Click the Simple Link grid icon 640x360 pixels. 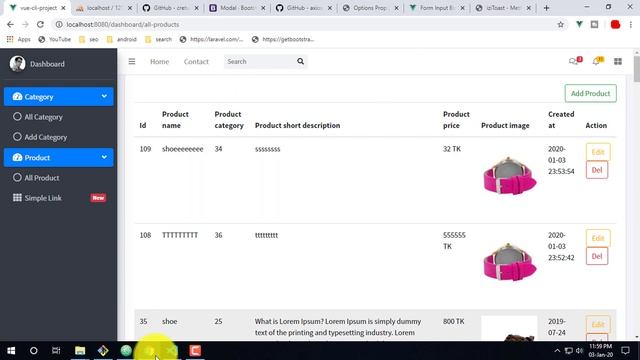coord(17,198)
